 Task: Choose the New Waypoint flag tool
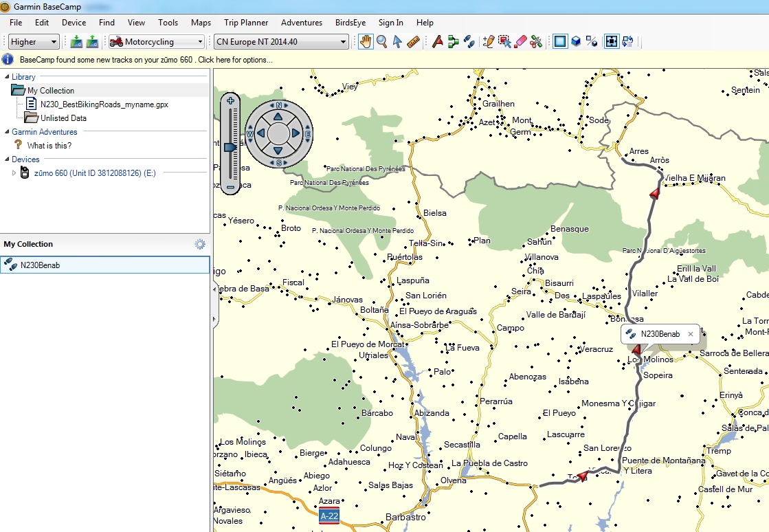point(437,42)
